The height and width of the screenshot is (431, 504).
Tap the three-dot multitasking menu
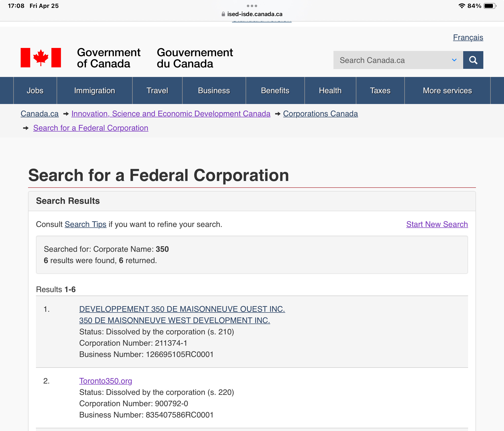point(252,6)
